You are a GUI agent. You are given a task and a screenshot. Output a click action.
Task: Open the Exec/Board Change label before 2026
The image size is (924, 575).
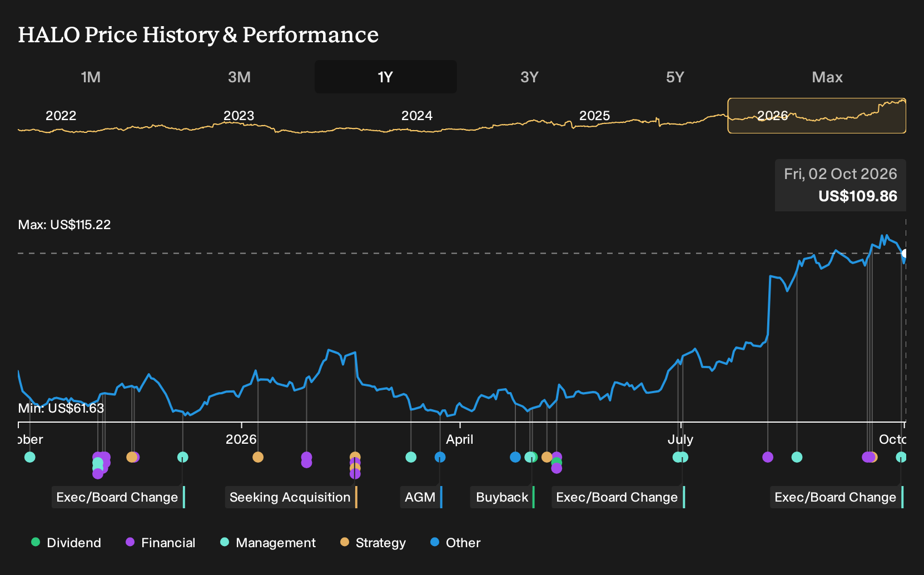click(118, 497)
